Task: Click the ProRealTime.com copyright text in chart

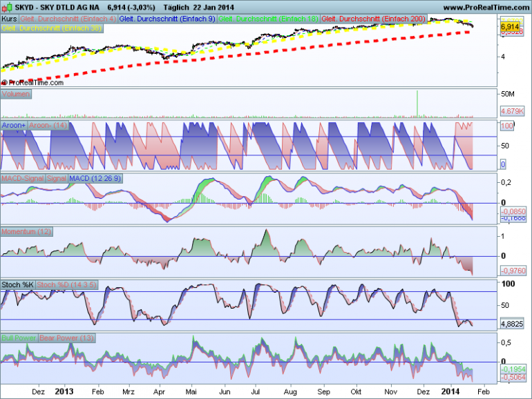Action: click(x=32, y=83)
